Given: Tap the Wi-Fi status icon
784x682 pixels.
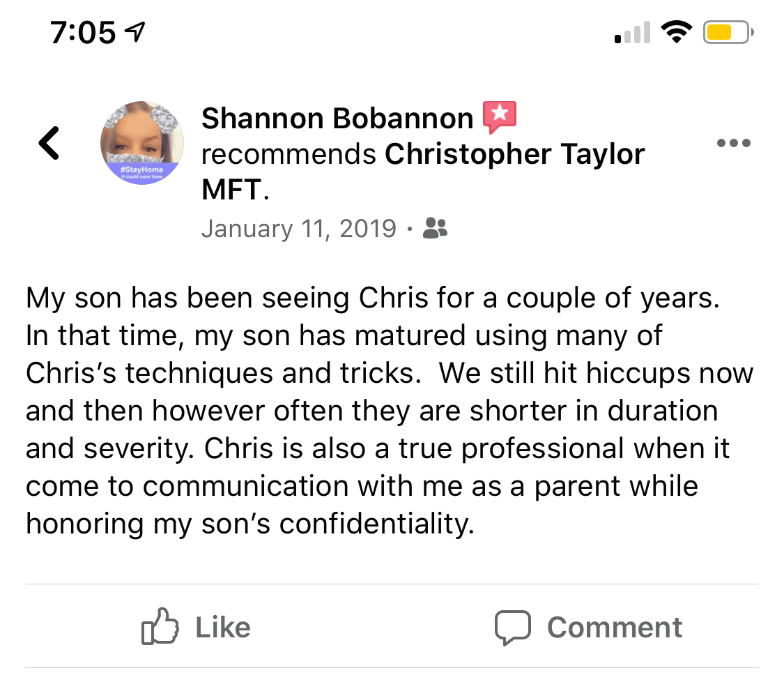Looking at the screenshot, I should pos(676,33).
